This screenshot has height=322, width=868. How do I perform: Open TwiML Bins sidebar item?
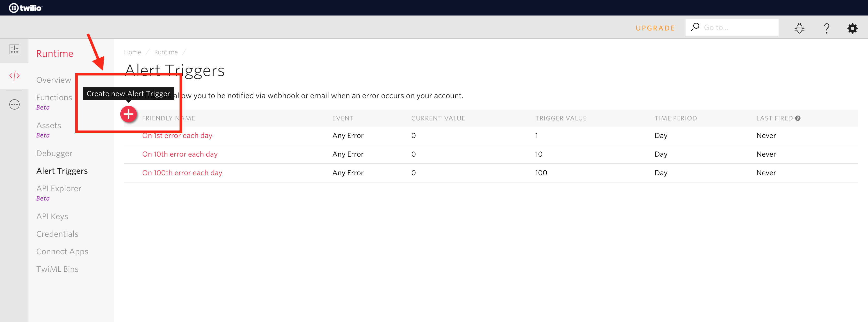tap(57, 269)
